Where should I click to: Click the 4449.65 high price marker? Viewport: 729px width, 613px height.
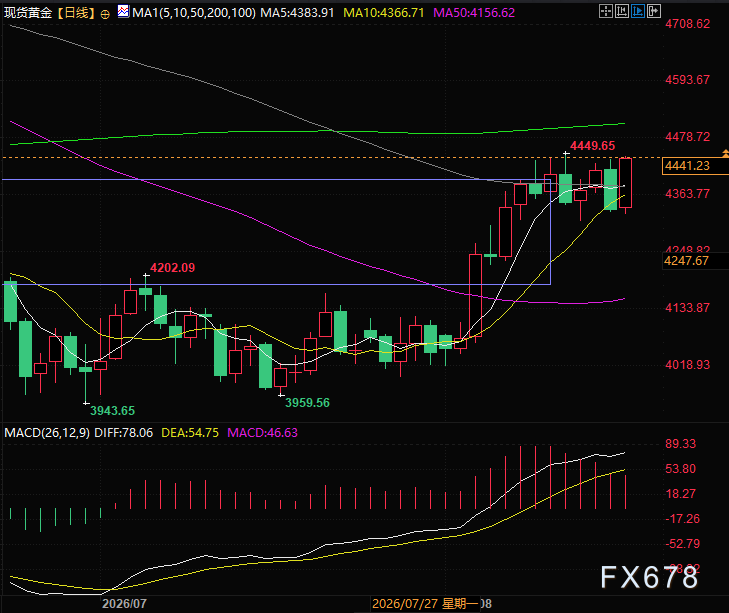pos(592,146)
